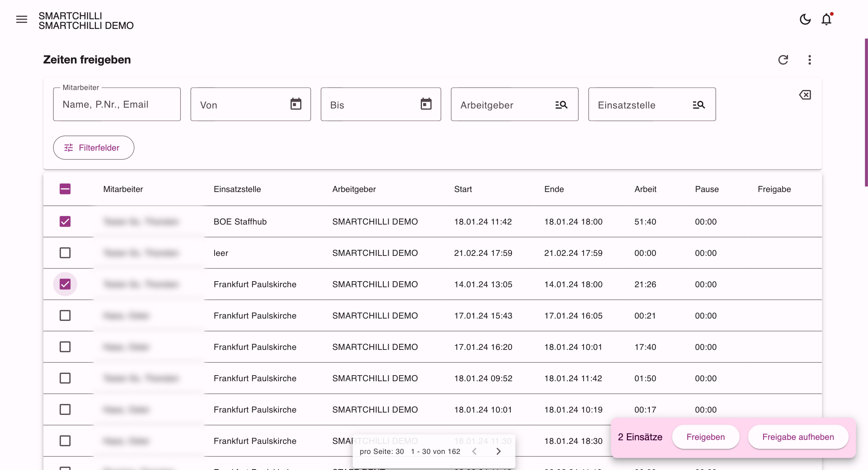Uncheck the BOE Staffhub row checkbox
868x470 pixels.
pyautogui.click(x=65, y=221)
